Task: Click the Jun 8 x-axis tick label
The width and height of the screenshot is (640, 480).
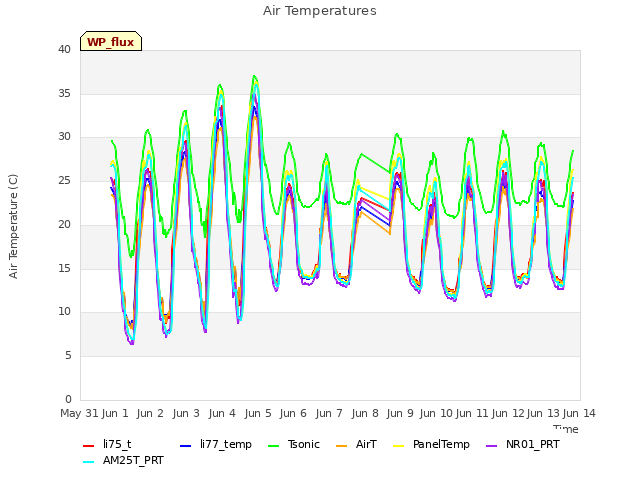Action: pos(365,413)
